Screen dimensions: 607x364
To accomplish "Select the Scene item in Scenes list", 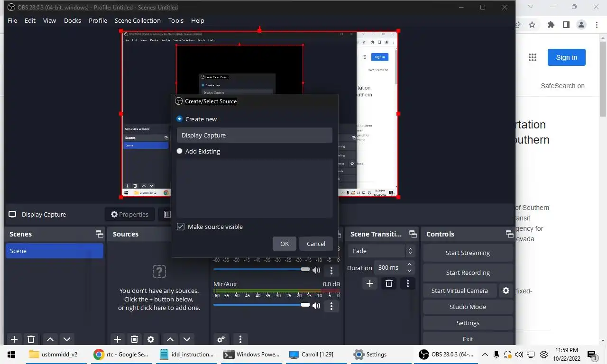I will click(x=55, y=251).
